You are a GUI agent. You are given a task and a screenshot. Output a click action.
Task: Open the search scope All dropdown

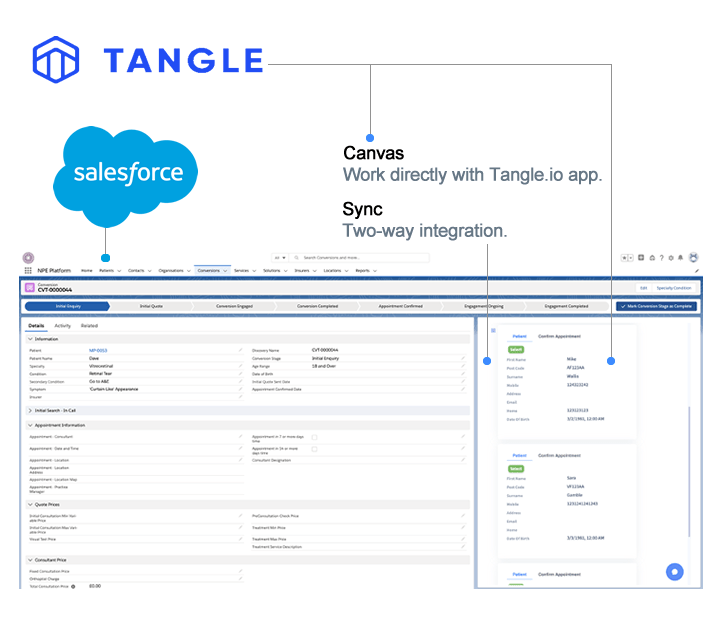pos(280,258)
